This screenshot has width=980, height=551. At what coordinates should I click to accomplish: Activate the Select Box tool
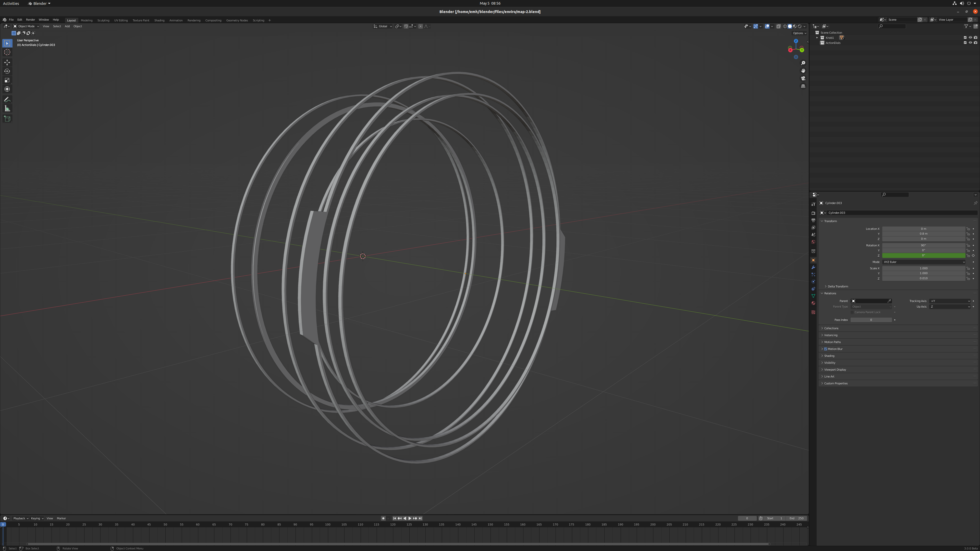7,43
